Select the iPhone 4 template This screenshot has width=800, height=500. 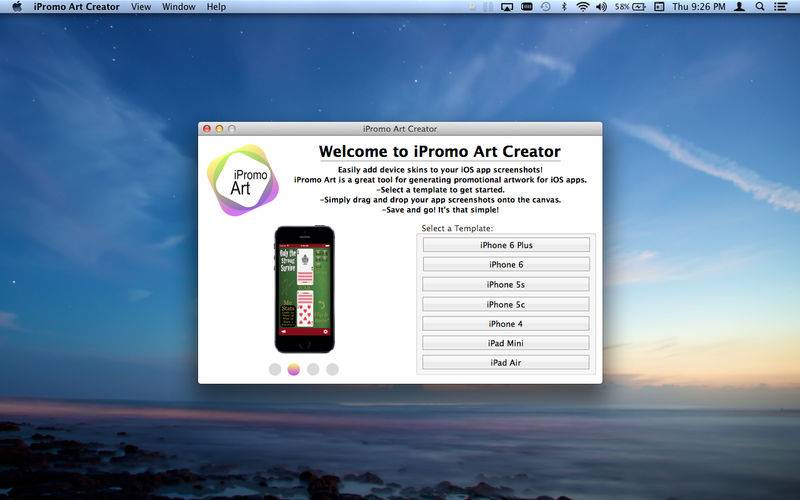tap(506, 323)
